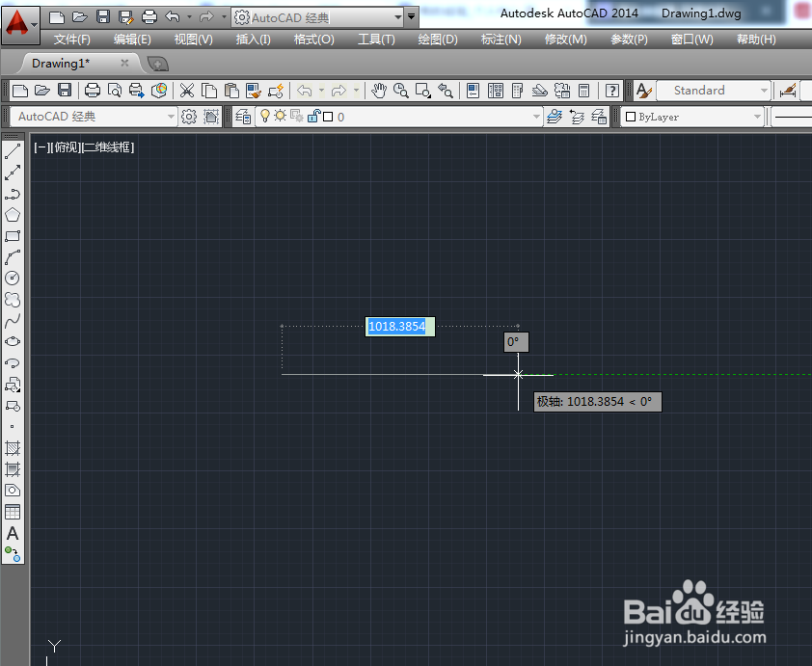Viewport: 812px width, 666px height.
Task: Toggle layer 0 viewport freeze icon
Action: point(297,117)
